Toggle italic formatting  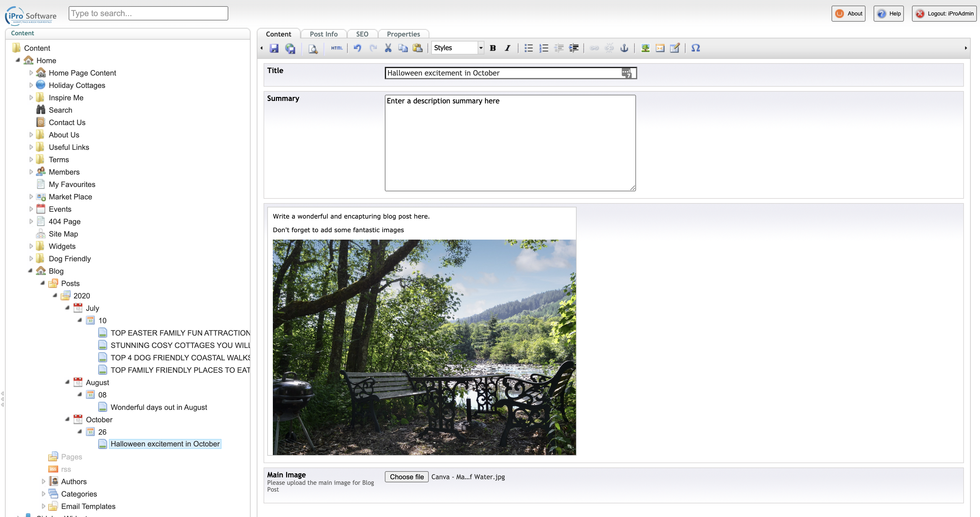click(x=508, y=48)
